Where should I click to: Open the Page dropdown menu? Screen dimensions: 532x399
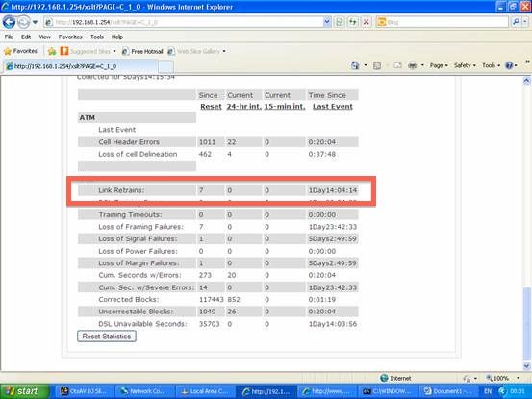pos(439,65)
